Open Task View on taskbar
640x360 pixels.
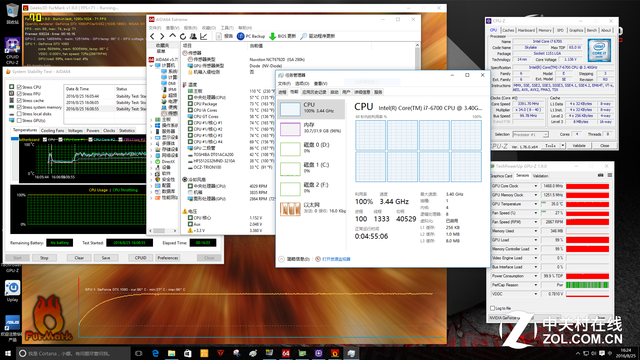(138, 353)
